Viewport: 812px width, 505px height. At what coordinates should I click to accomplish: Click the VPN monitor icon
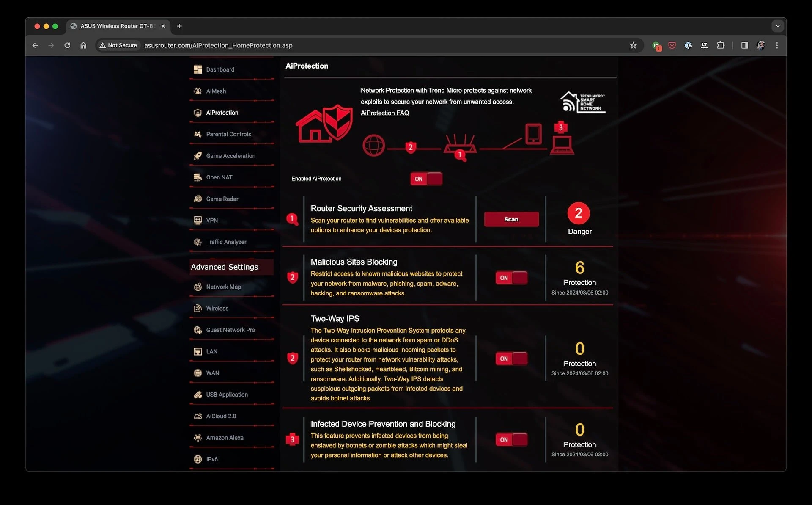tap(198, 221)
